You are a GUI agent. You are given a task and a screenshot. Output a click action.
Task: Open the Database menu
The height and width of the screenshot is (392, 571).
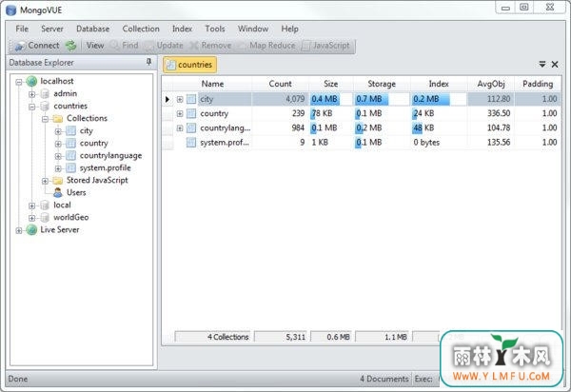(93, 29)
